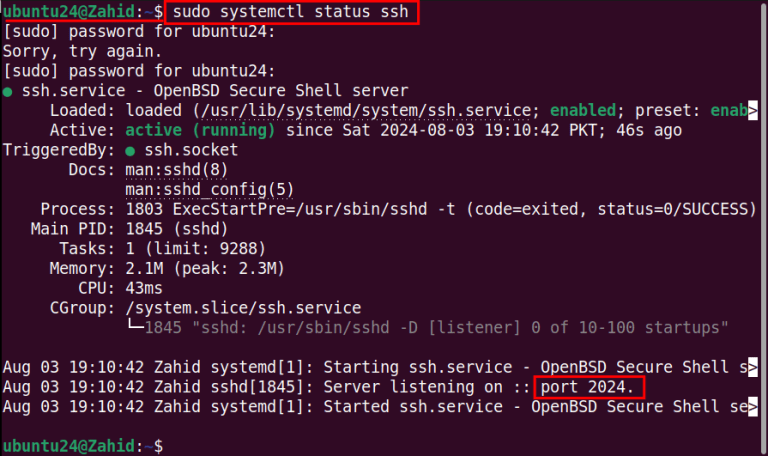Viewport: 768px width, 456px height.
Task: Click the green status dot beside ssh.service
Action: [8, 91]
